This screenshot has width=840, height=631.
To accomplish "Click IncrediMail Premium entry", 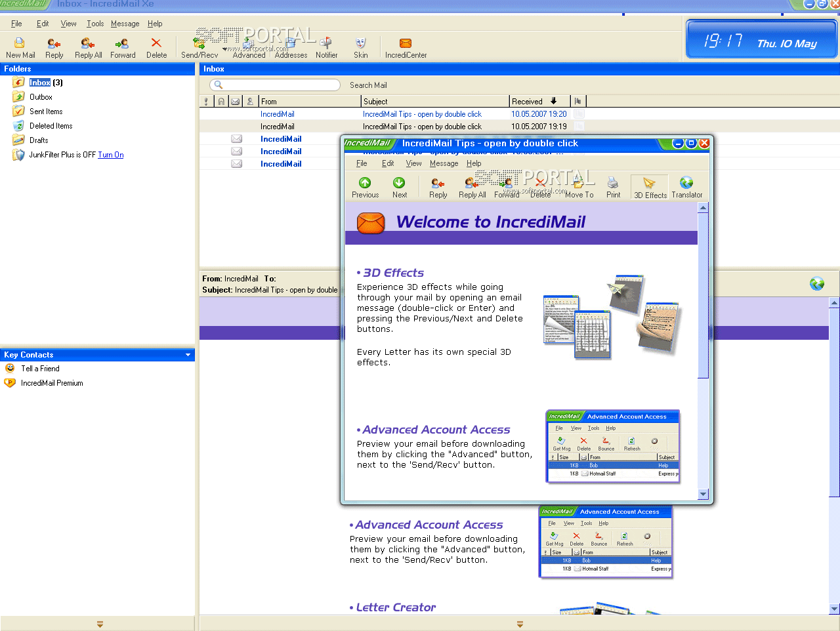I will pyautogui.click(x=52, y=383).
